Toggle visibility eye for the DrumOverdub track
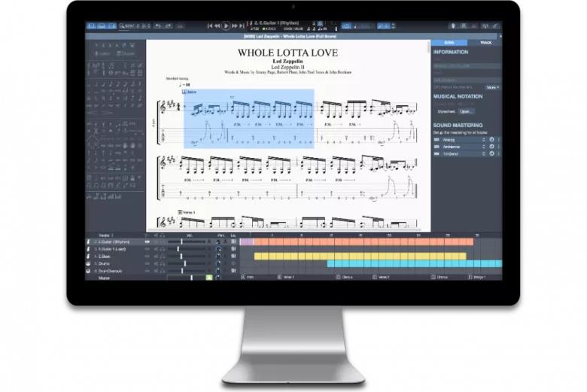 point(147,271)
